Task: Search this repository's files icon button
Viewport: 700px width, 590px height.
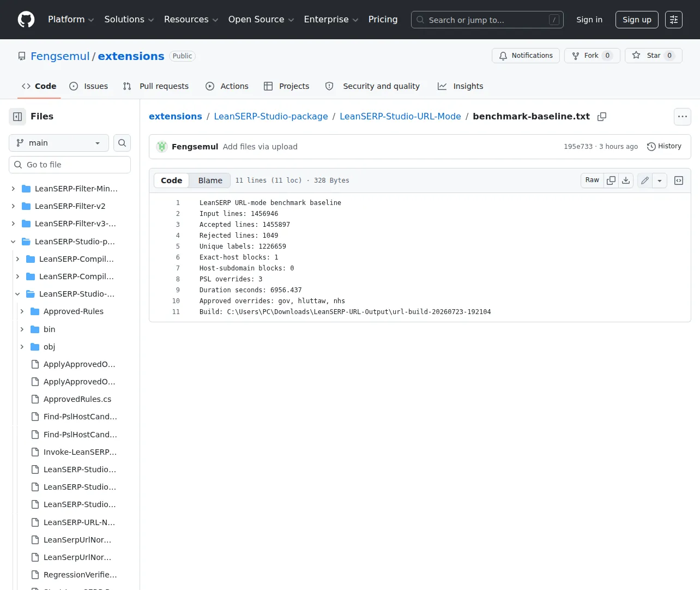Action: point(122,143)
